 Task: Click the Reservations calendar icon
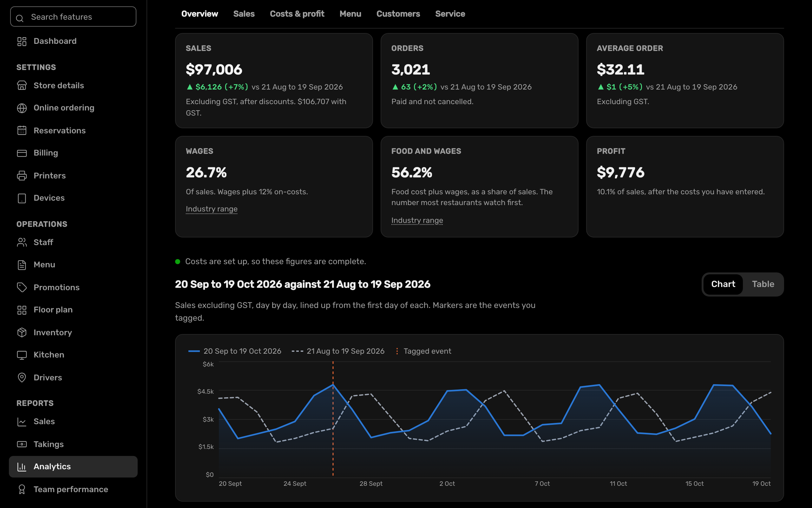22,131
